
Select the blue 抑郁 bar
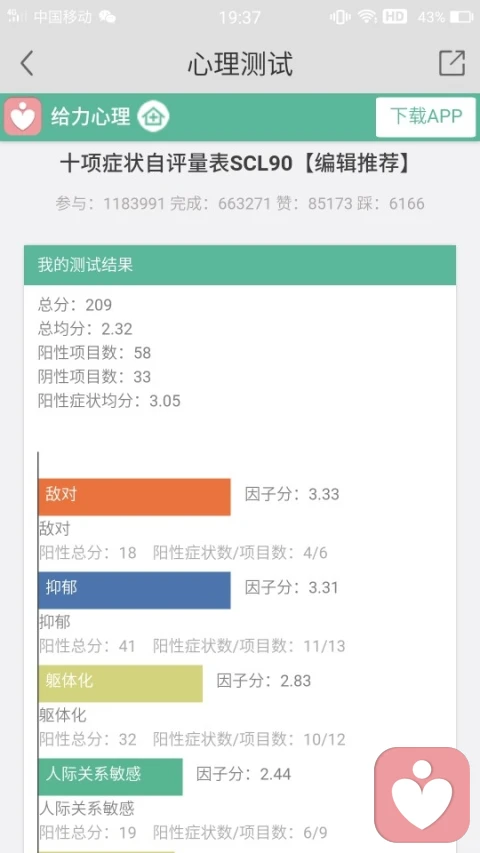[x=134, y=590]
